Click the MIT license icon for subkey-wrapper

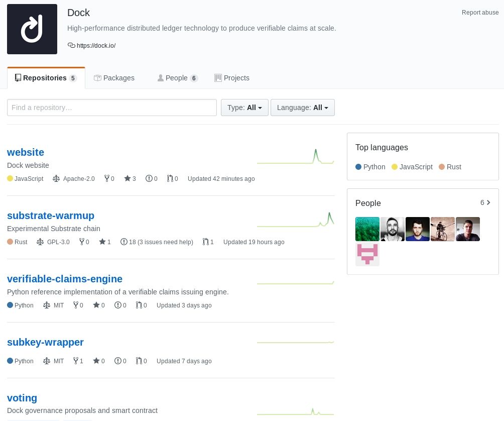tap(46, 361)
